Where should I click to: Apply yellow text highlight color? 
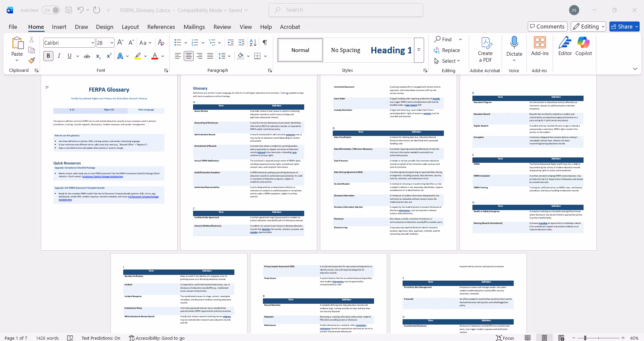pos(138,56)
